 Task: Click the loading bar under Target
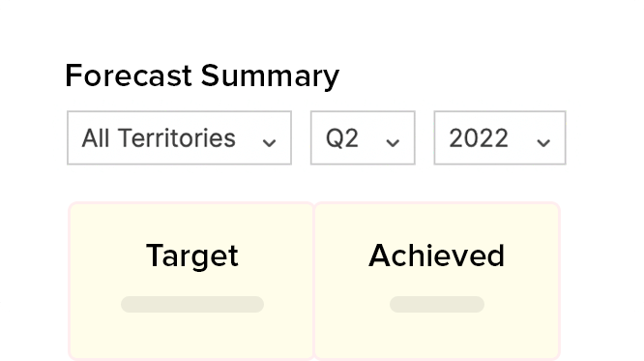point(192,304)
